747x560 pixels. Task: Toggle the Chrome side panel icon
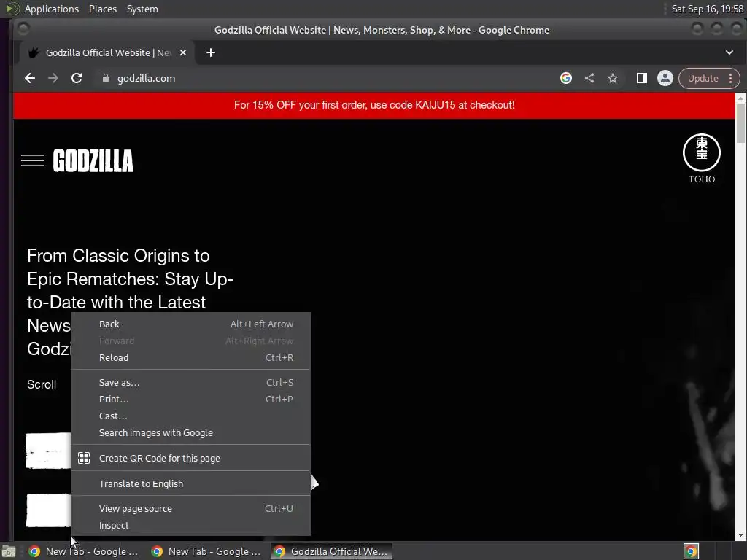pyautogui.click(x=642, y=78)
